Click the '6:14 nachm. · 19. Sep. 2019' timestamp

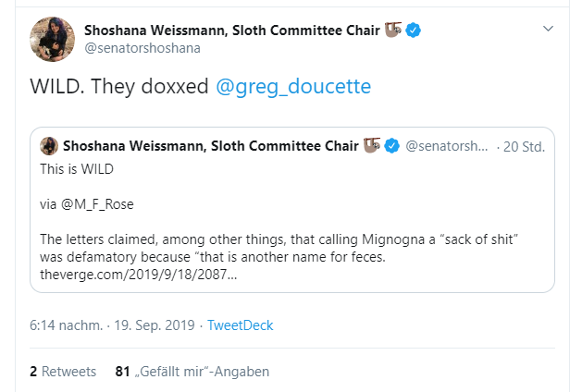click(x=112, y=325)
